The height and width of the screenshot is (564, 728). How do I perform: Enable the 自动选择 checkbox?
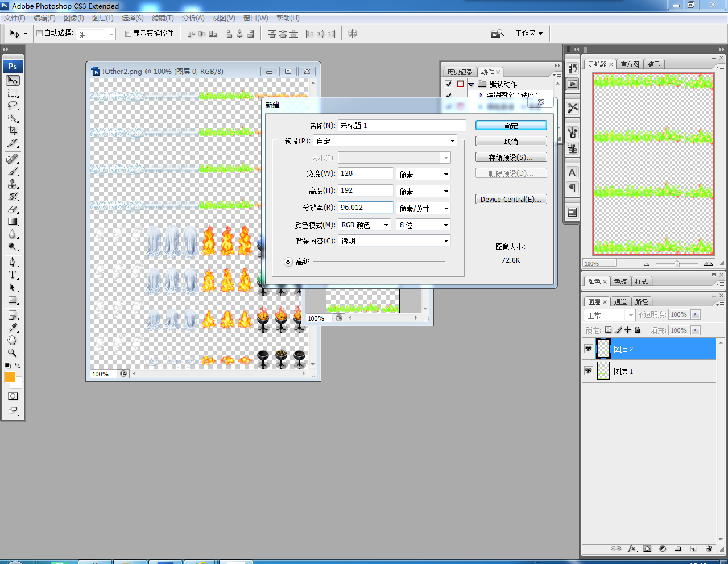39,34
